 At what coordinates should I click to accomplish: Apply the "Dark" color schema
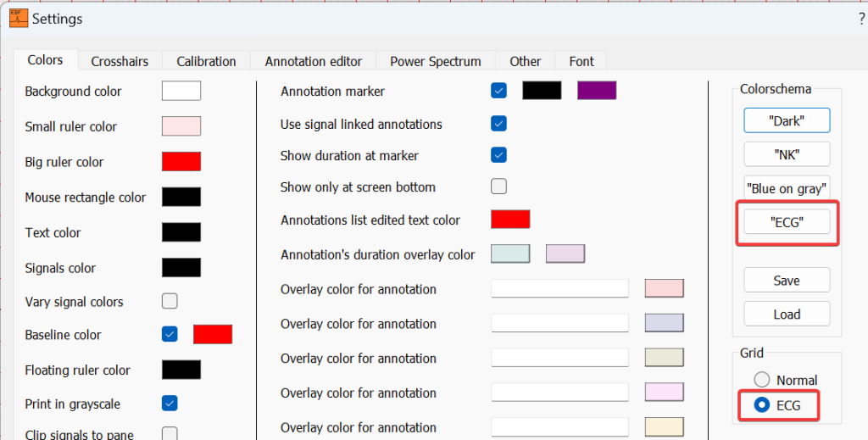coord(786,120)
